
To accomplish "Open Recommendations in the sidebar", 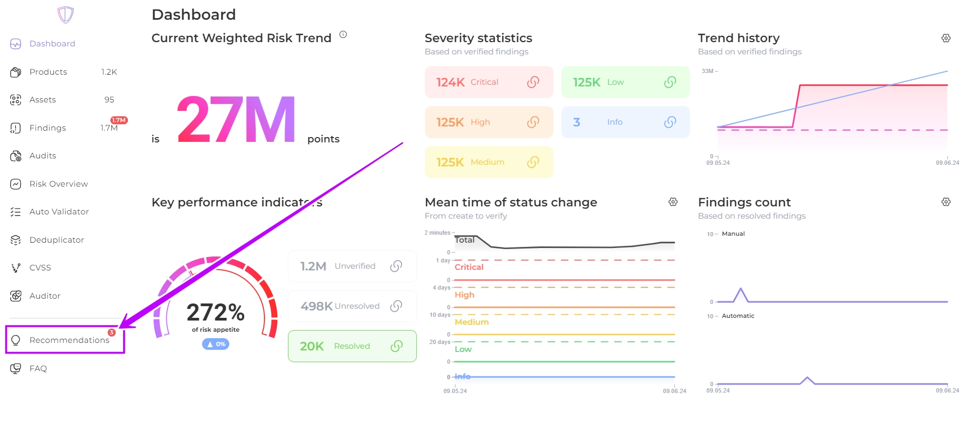I will (x=69, y=340).
